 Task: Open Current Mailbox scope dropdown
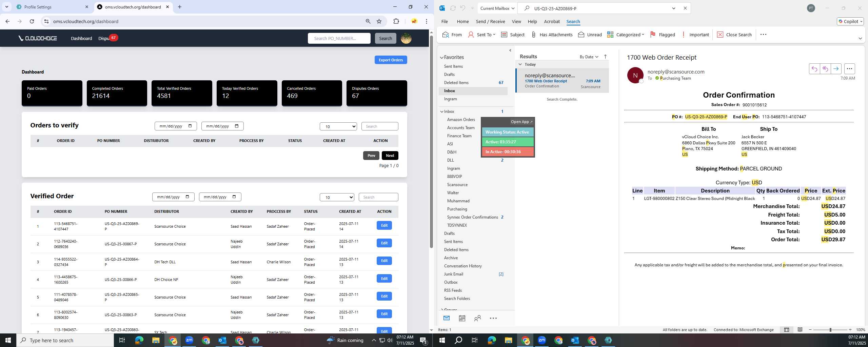pyautogui.click(x=497, y=8)
